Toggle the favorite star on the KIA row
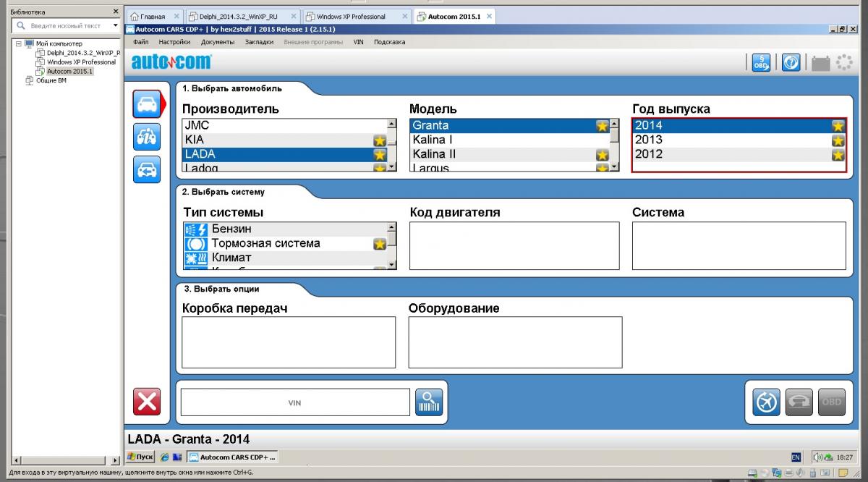This screenshot has height=482, width=868. point(380,140)
